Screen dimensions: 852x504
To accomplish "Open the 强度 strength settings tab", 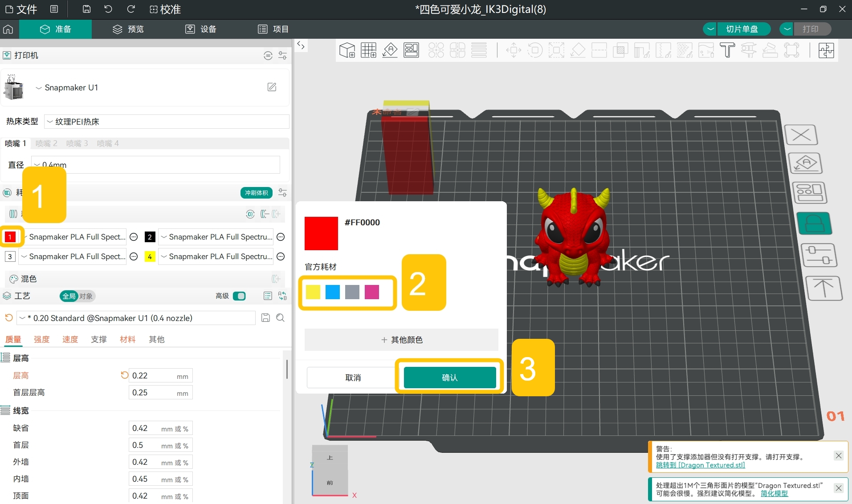I will pos(42,339).
